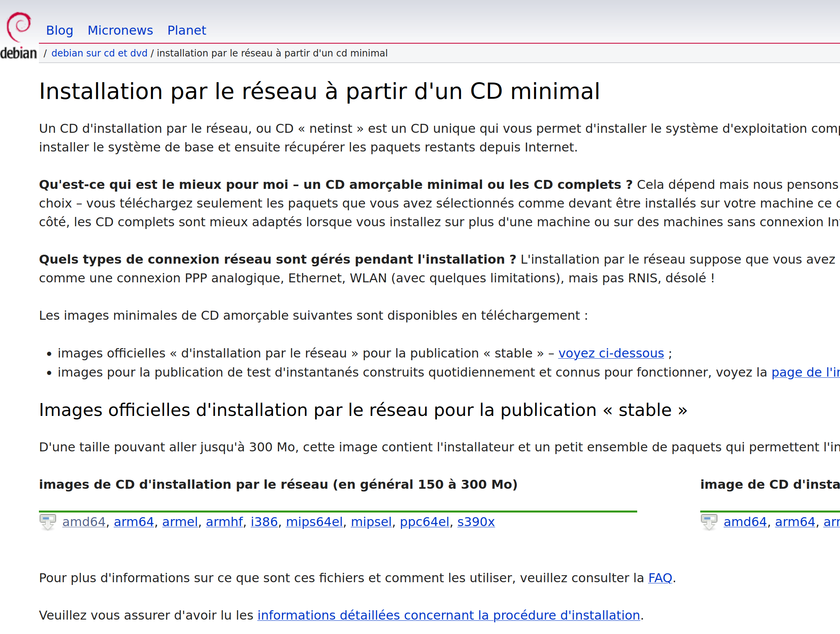The height and width of the screenshot is (634, 840).
Task: Click the second download icon on right column
Action: tap(709, 522)
